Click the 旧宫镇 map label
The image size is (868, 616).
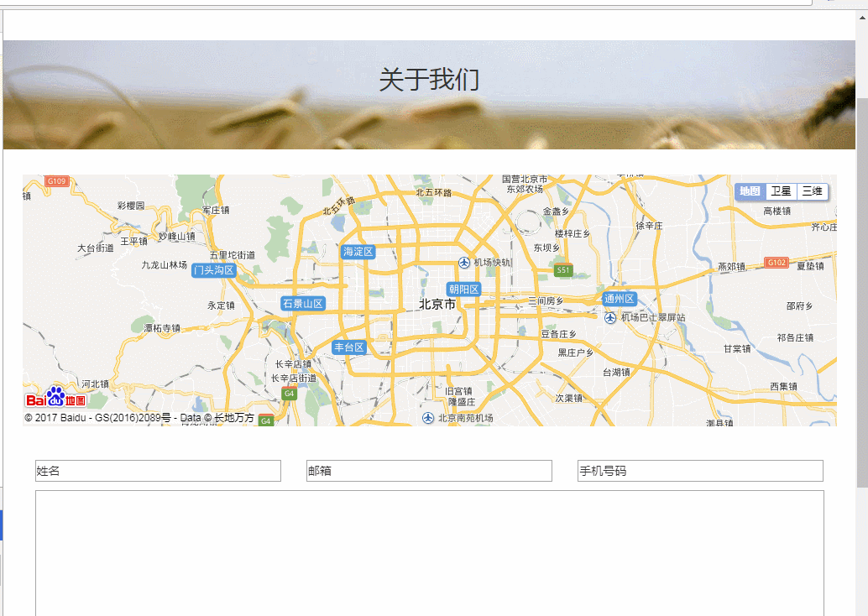[x=459, y=391]
